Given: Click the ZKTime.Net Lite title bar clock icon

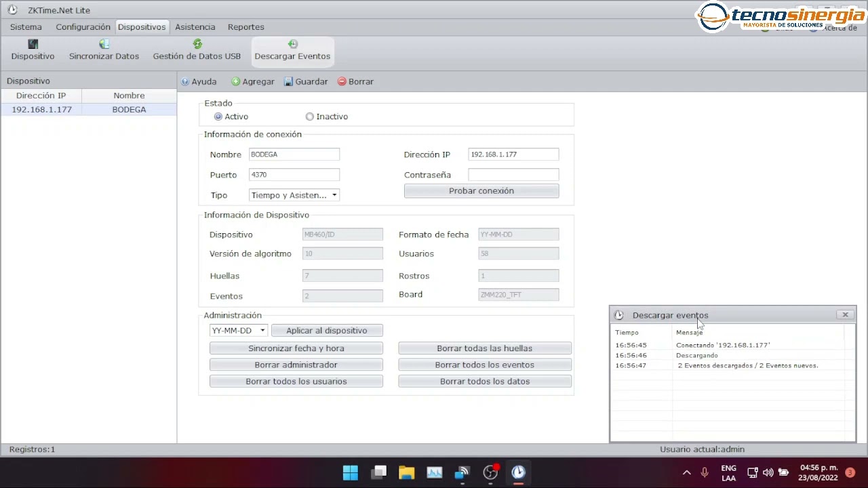Looking at the screenshot, I should coord(12,10).
